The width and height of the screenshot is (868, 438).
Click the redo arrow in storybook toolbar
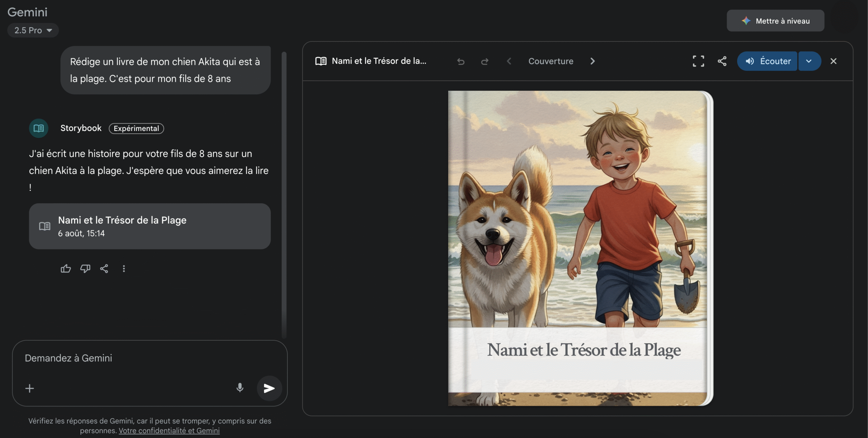[485, 61]
